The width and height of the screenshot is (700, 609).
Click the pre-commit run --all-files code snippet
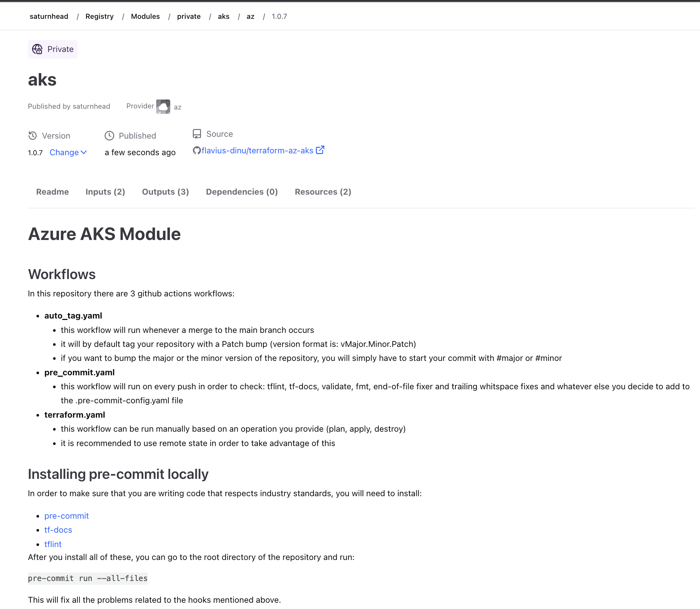coord(88,578)
